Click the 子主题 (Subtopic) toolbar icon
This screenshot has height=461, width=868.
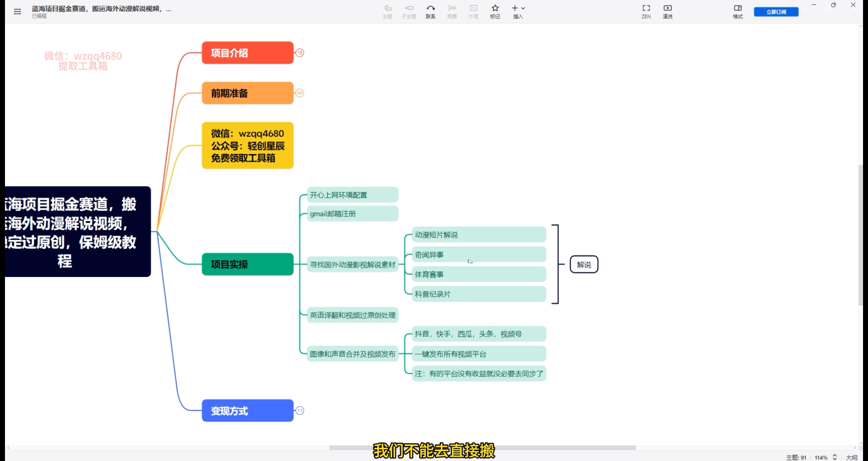[x=409, y=11]
